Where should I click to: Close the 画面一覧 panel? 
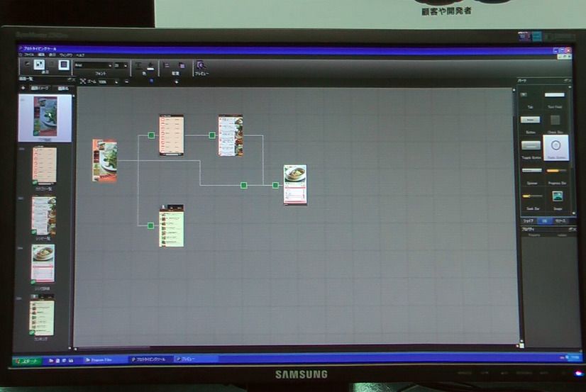73,79
